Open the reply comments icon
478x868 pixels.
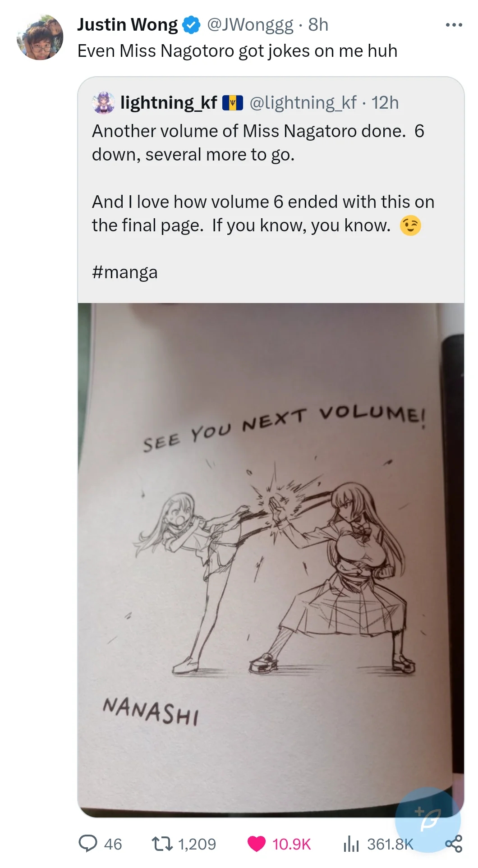pyautogui.click(x=88, y=844)
